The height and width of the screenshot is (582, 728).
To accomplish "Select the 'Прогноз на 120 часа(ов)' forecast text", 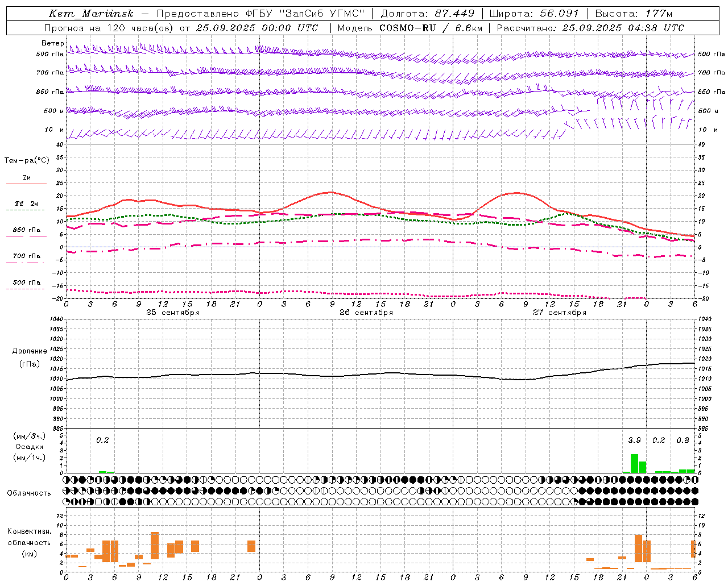I will point(109,28).
